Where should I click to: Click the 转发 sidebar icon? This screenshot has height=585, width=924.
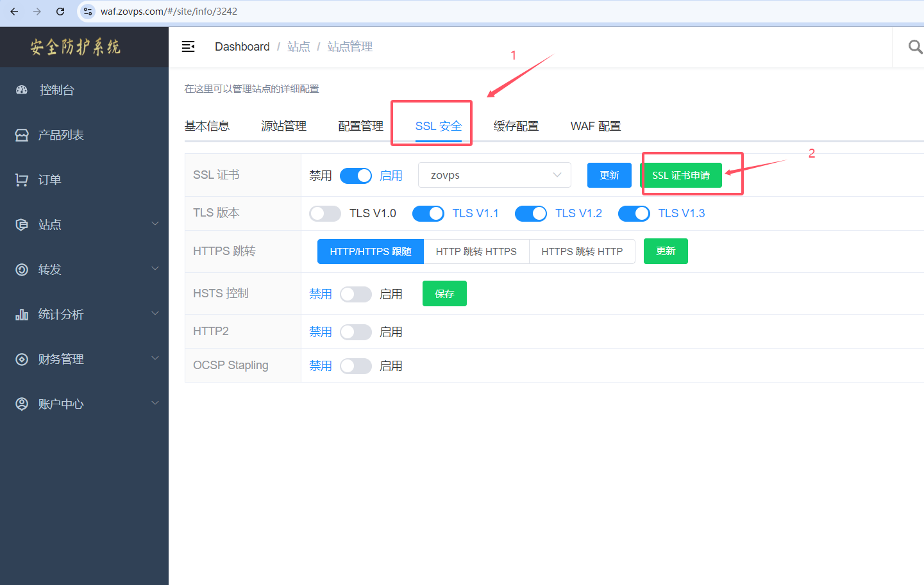tap(22, 270)
